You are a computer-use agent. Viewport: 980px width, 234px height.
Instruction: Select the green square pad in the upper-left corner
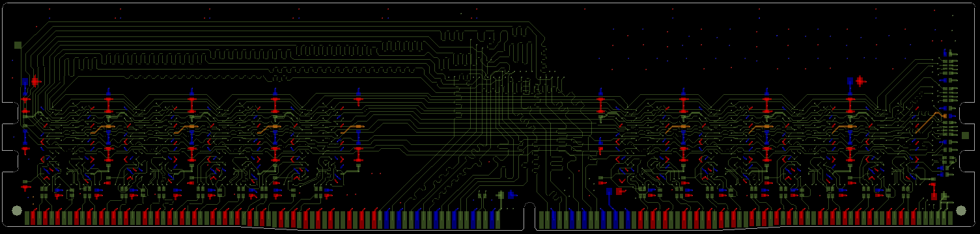[x=18, y=45]
